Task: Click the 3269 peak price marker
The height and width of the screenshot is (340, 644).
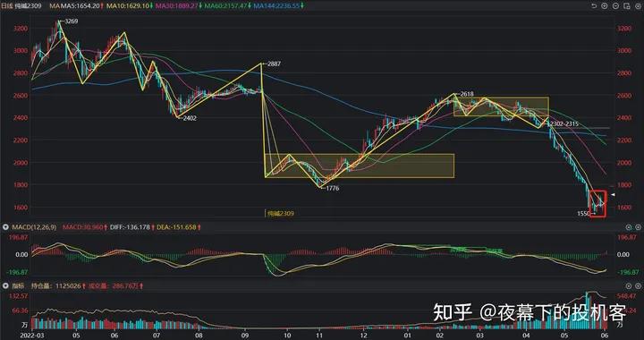Action: click(x=71, y=21)
